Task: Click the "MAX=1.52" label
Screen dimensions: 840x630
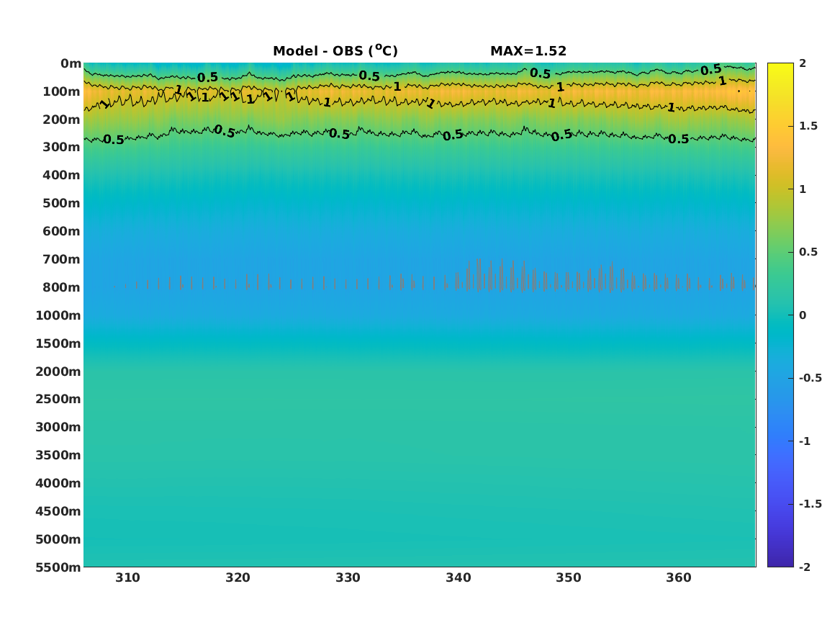Action: [528, 51]
